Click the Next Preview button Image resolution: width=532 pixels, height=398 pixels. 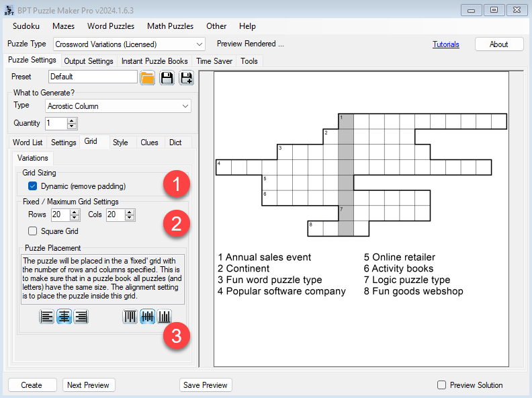tap(89, 385)
